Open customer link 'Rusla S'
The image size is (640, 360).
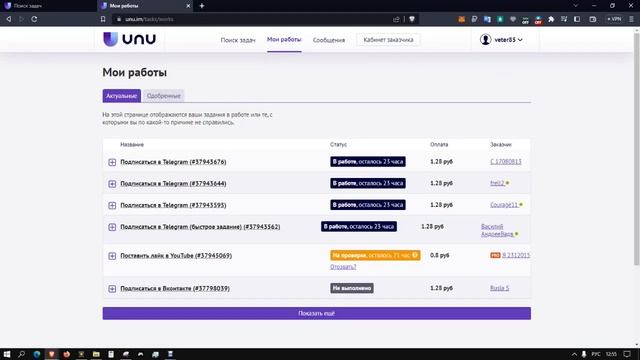coord(500,288)
